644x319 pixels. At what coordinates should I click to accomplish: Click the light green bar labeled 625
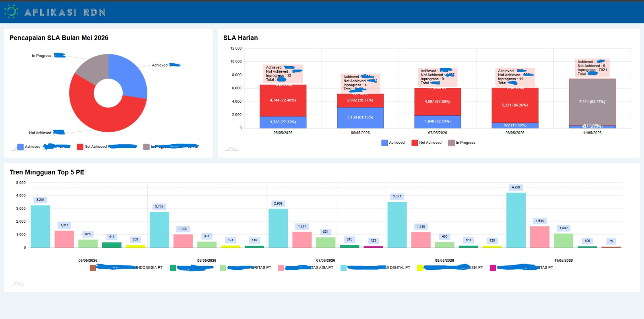coord(88,244)
